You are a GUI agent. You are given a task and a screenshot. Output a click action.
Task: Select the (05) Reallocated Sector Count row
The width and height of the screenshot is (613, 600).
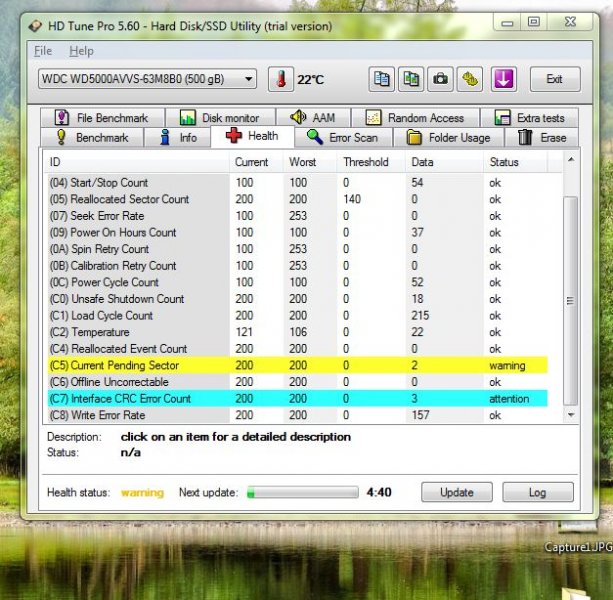pyautogui.click(x=297, y=199)
